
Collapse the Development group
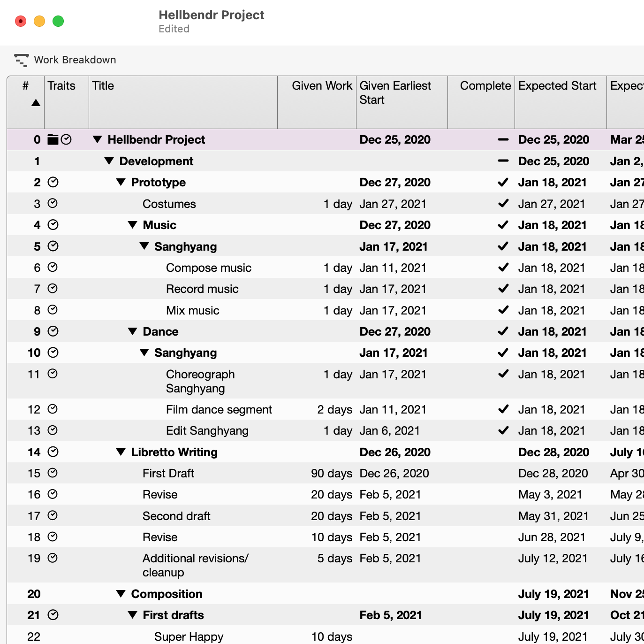pos(109,161)
